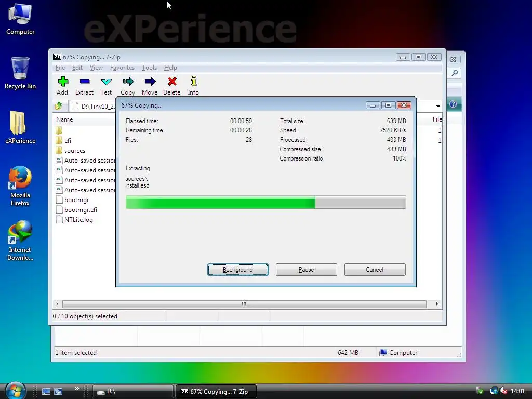The height and width of the screenshot is (399, 532).
Task: Select the Recycle Bin desktop icon
Action: pos(20,73)
